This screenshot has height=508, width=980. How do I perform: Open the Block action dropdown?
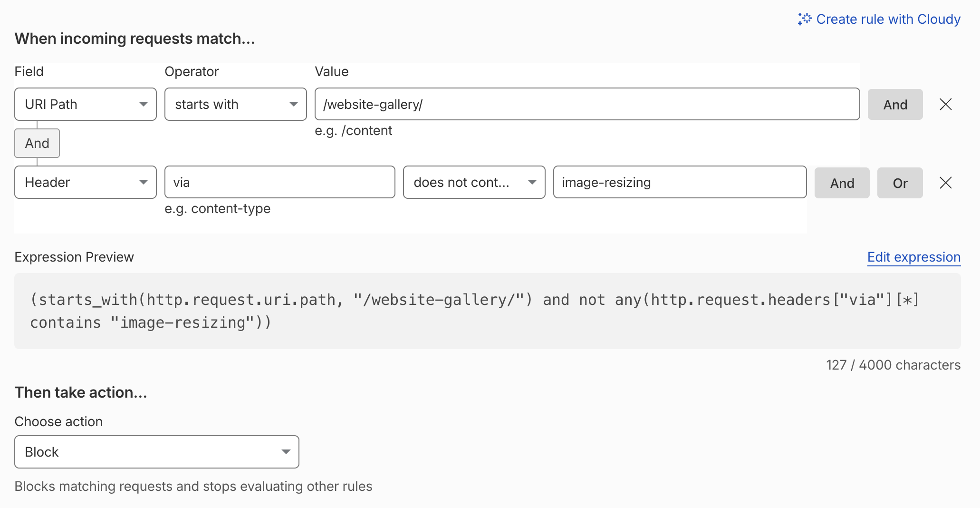pyautogui.click(x=157, y=452)
